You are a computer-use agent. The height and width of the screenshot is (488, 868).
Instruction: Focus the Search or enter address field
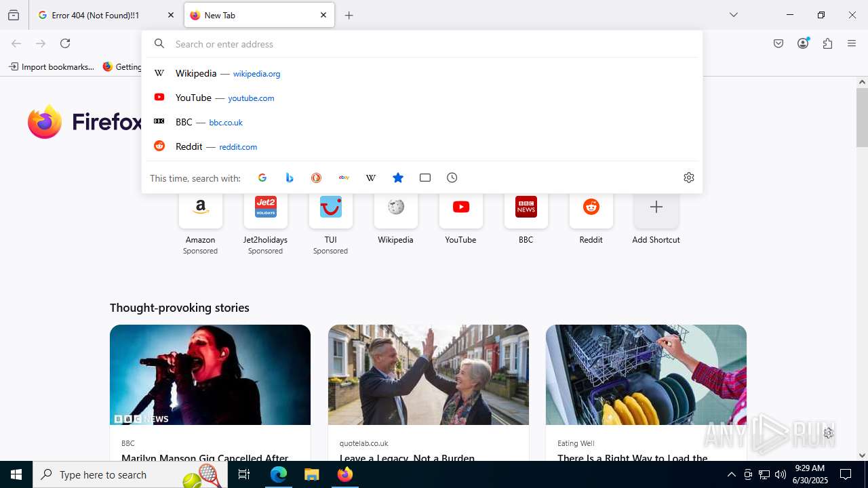(422, 44)
